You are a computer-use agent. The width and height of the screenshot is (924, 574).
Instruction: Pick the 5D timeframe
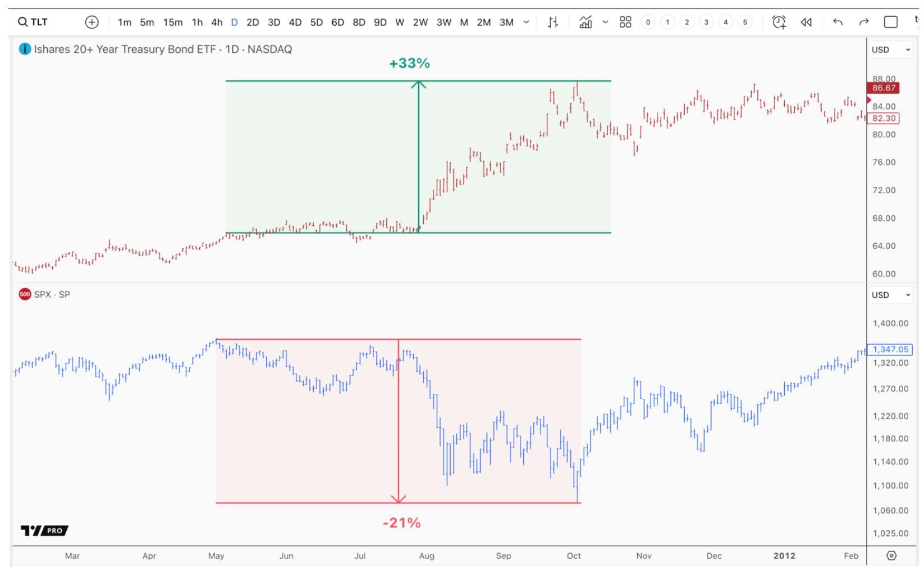coord(317,22)
